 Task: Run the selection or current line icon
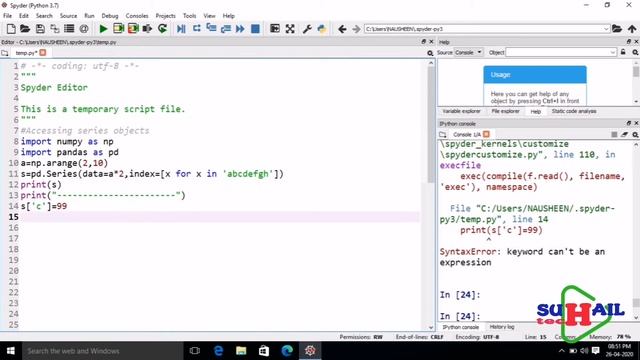pyautogui.click(x=147, y=29)
